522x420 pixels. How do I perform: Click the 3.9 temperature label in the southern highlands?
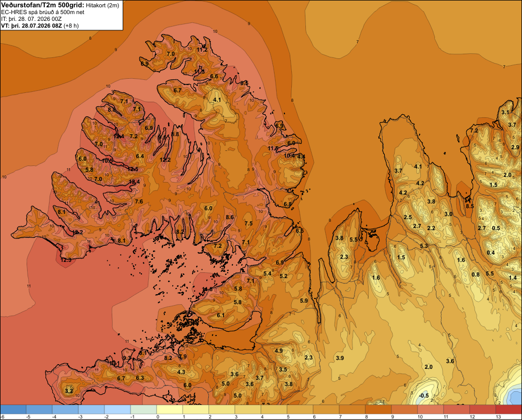[x=340, y=358]
